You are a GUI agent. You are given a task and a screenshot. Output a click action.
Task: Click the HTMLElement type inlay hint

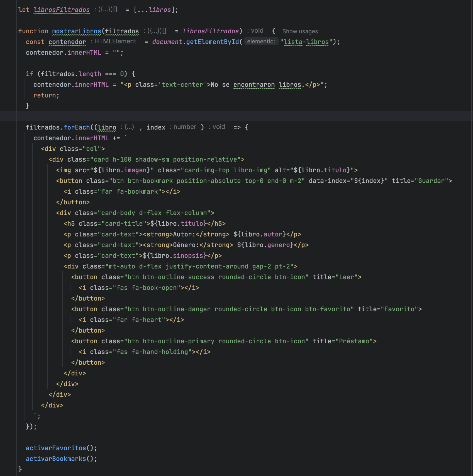pyautogui.click(x=115, y=41)
